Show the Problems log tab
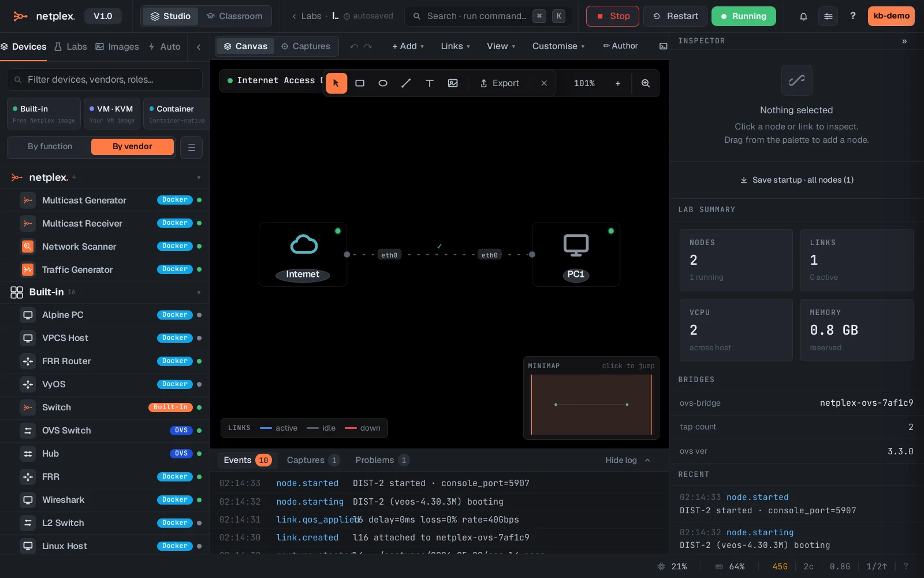This screenshot has height=578, width=924. [382, 460]
